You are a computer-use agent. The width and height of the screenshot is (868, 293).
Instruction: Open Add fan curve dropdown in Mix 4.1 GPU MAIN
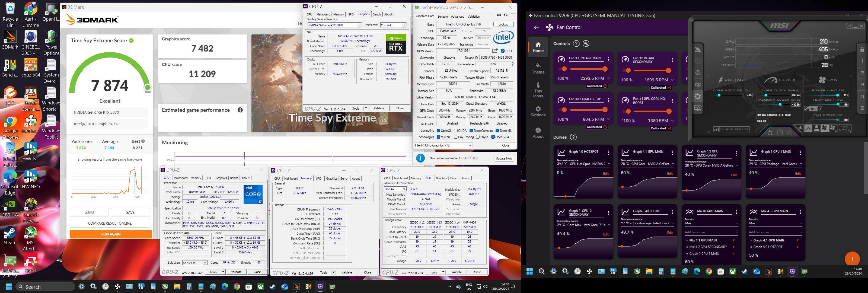click(775, 232)
